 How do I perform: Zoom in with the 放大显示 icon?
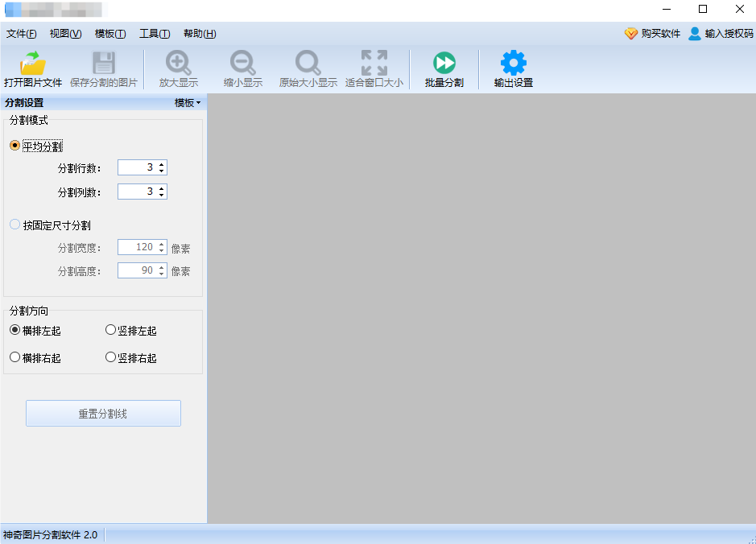coord(179,63)
